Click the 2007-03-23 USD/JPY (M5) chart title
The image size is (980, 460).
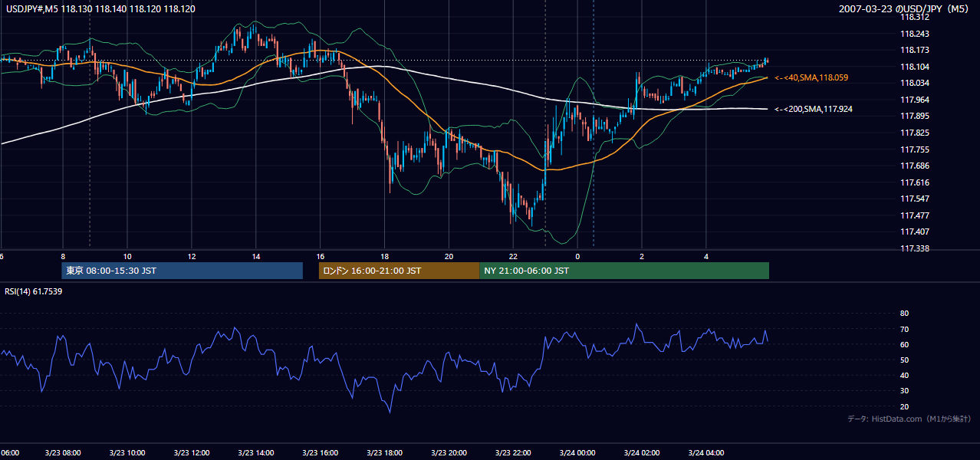(905, 9)
